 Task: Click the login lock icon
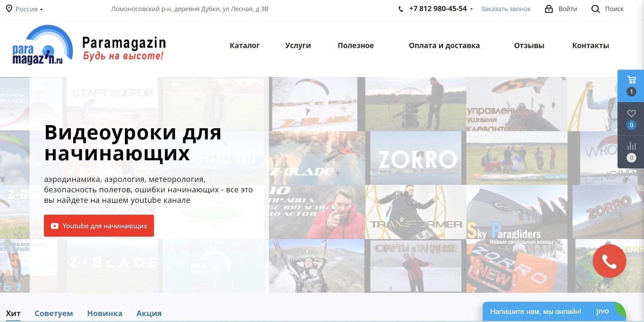[549, 9]
